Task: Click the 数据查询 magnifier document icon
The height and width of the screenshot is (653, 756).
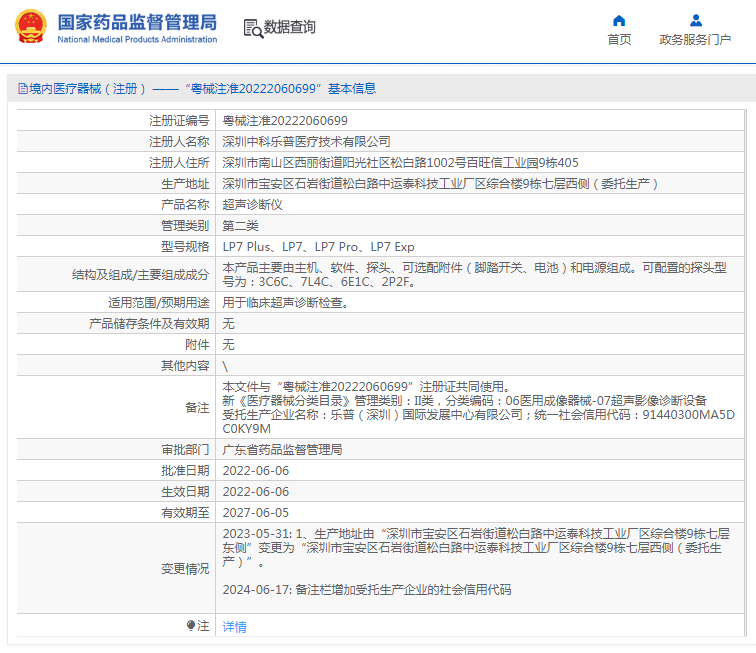Action: (x=252, y=28)
